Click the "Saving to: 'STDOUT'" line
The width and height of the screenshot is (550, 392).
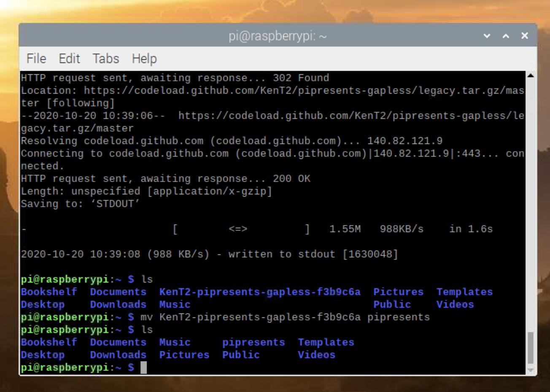coord(81,204)
